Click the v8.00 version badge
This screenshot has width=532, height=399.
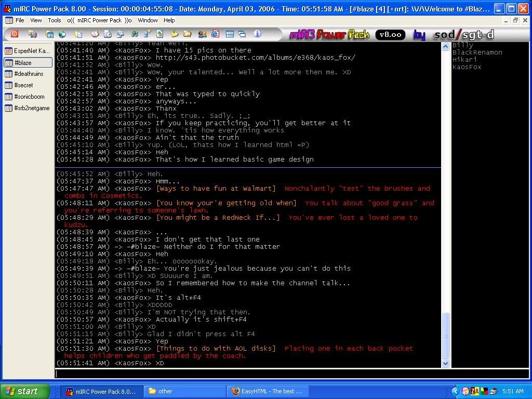click(390, 34)
